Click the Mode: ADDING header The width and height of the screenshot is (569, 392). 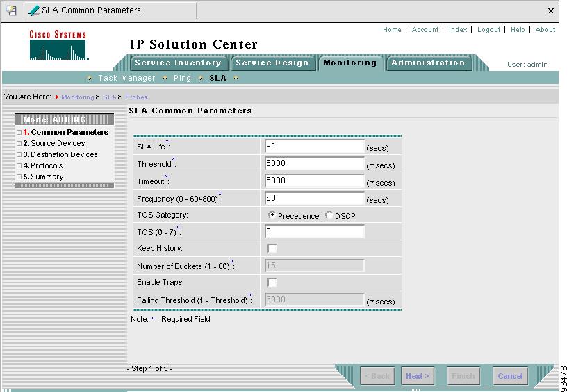click(64, 120)
